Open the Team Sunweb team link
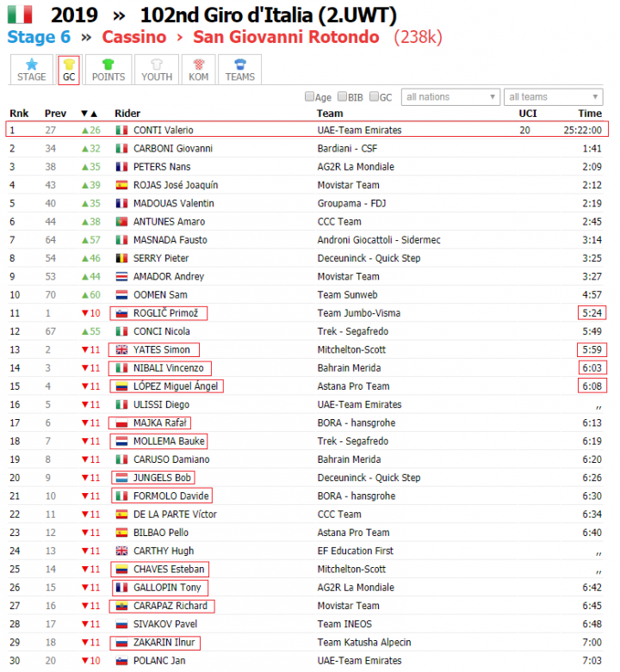Image resolution: width=620 pixels, height=672 pixels. 347,295
